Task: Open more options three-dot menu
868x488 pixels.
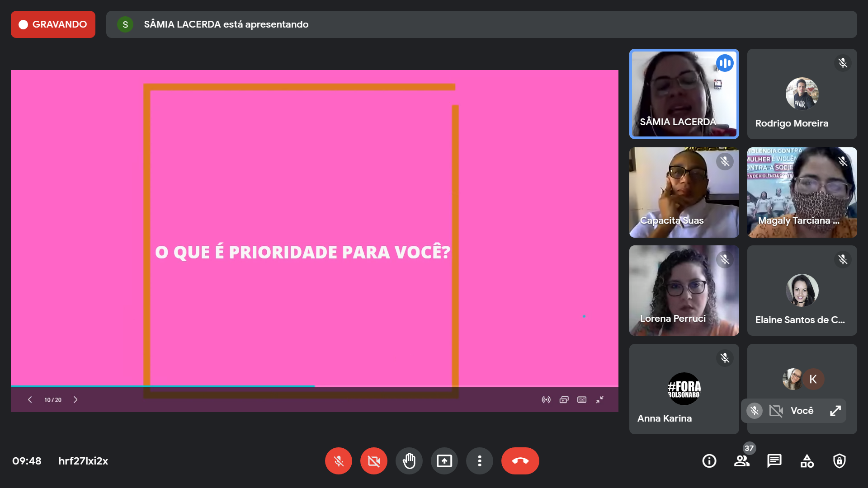Action: (479, 461)
